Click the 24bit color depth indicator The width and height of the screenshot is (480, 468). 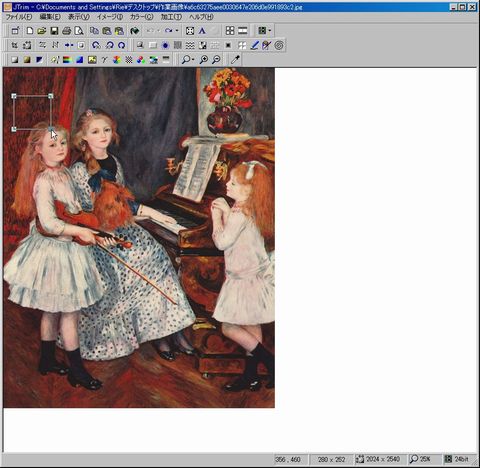(x=460, y=459)
